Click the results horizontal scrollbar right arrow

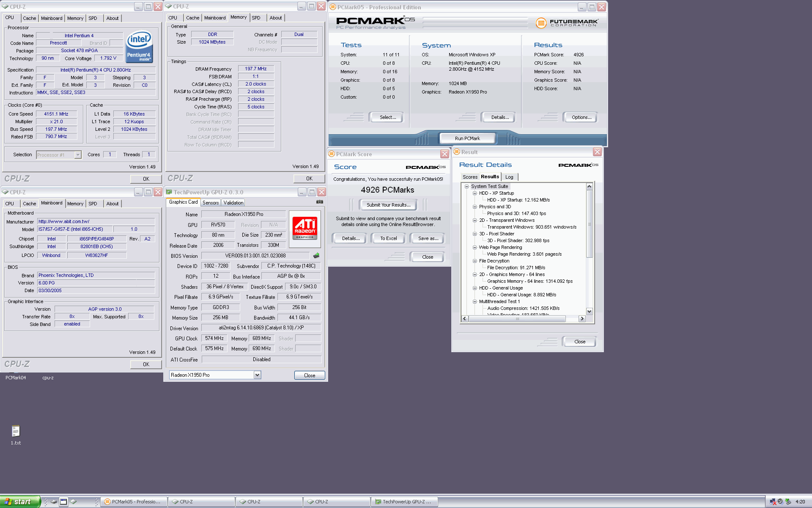(x=582, y=319)
